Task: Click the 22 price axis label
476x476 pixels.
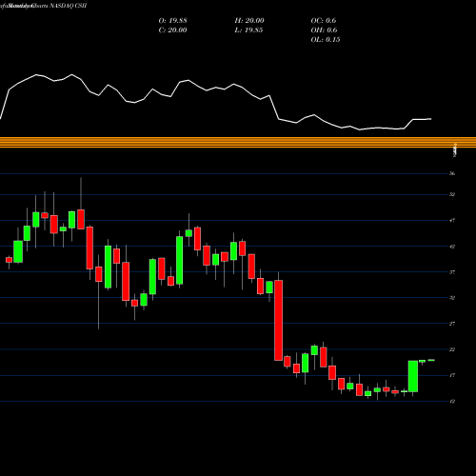Action: [x=452, y=349]
